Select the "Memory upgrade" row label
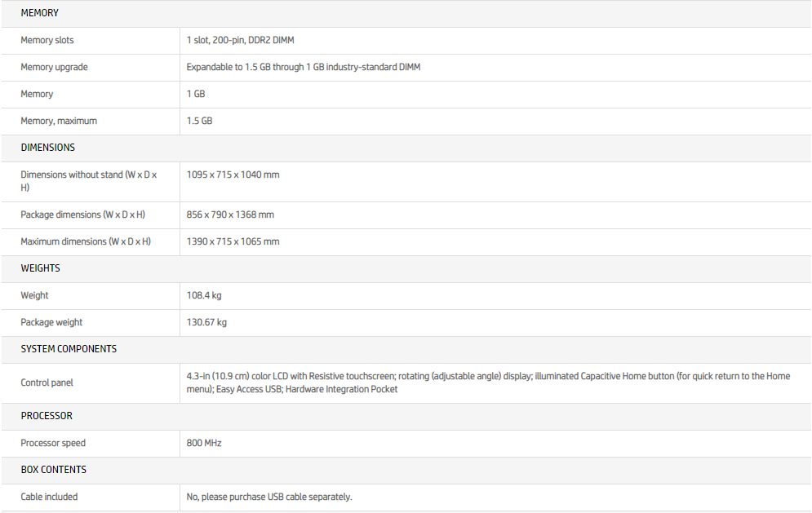Viewport: 812px width, 513px height. pos(54,67)
